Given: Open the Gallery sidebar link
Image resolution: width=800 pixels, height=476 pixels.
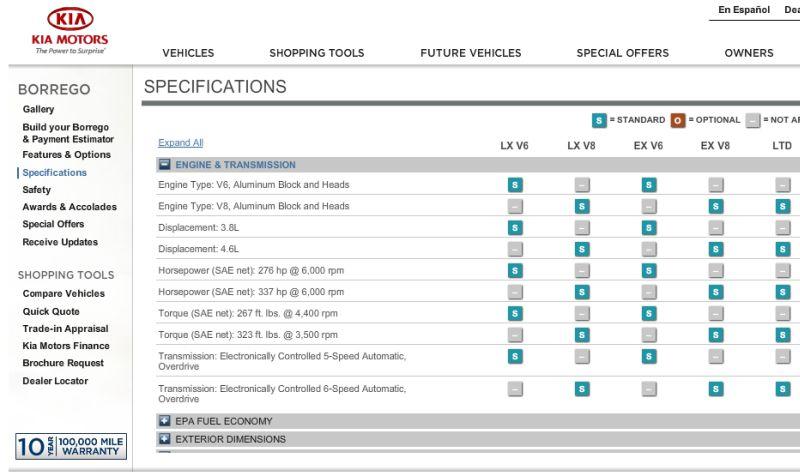Looking at the screenshot, I should tap(38, 109).
